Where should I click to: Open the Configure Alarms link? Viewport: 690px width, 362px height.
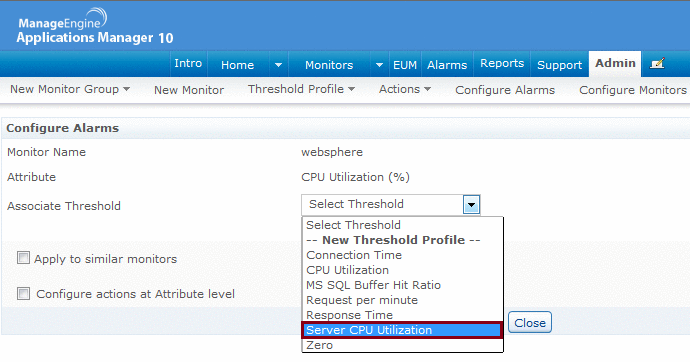pos(505,90)
